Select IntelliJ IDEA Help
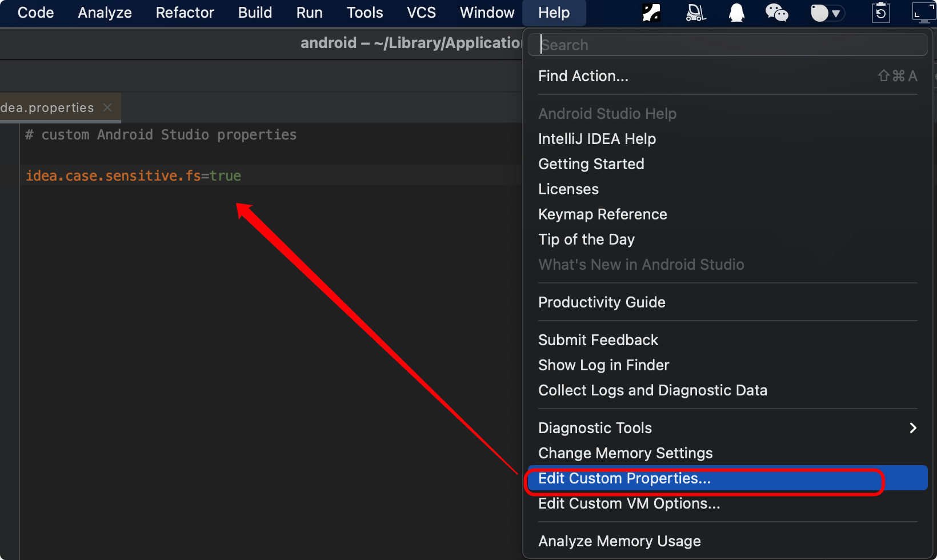937x560 pixels. click(728, 139)
